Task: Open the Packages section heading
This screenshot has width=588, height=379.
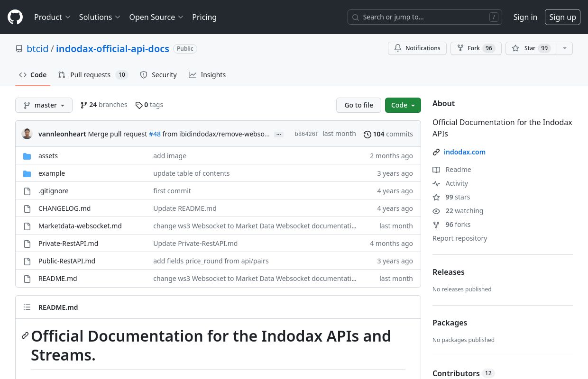Action: click(450, 323)
